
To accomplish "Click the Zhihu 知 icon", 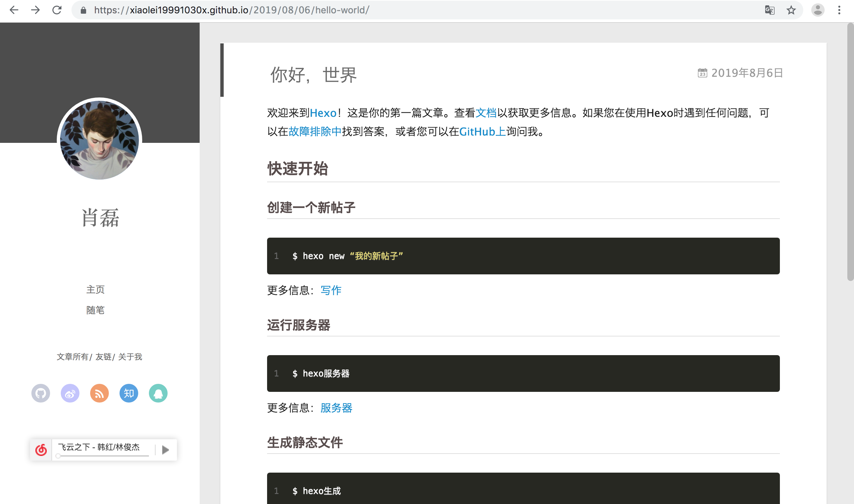I will click(x=129, y=393).
